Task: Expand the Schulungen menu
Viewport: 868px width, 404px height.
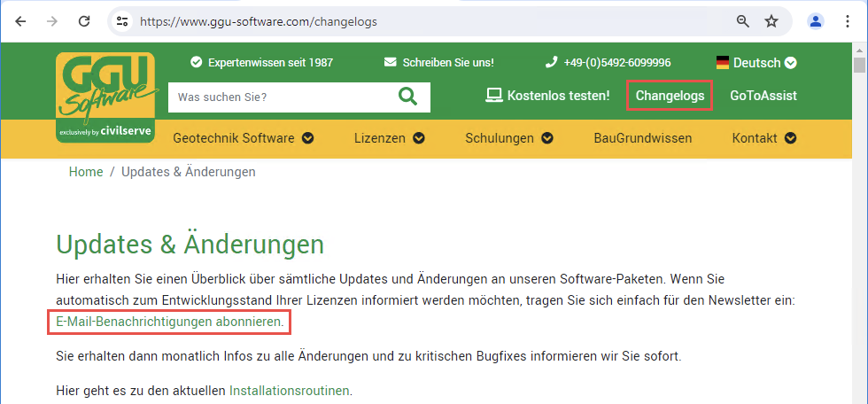Action: [x=508, y=138]
